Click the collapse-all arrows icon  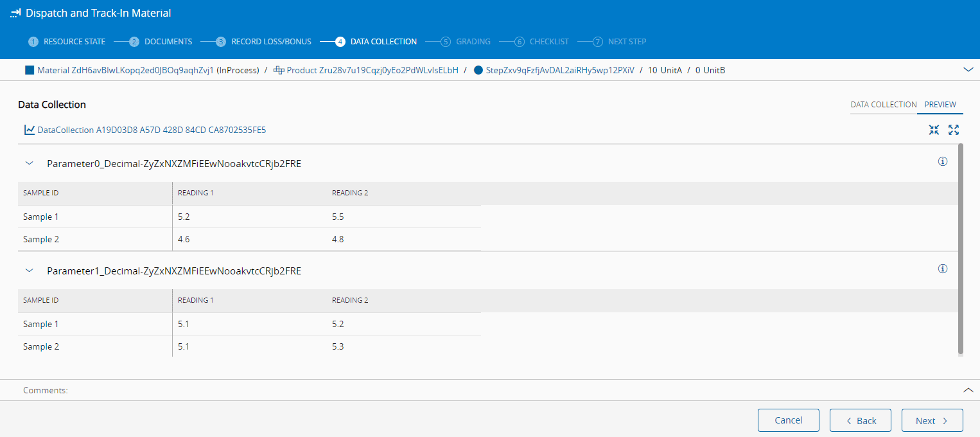pyautogui.click(x=934, y=130)
